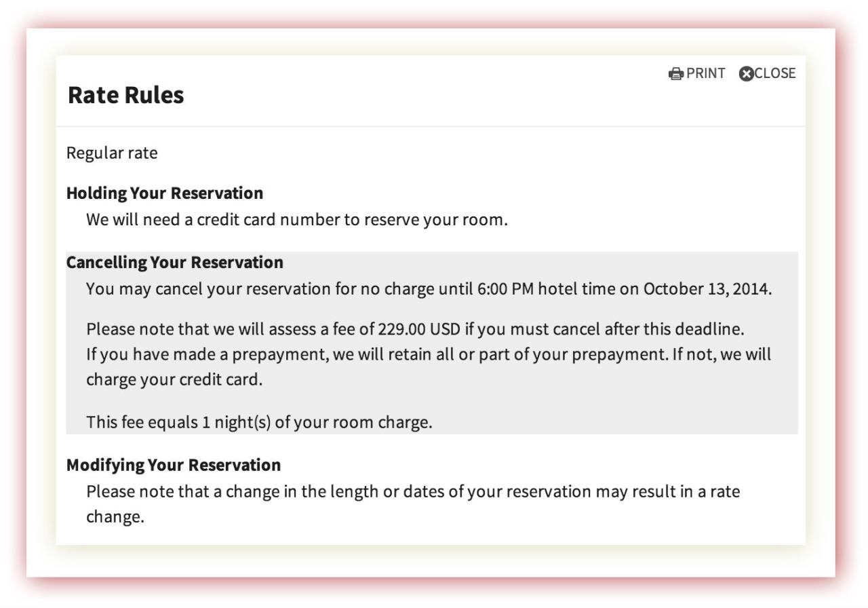Click the printer icon next to PRINT
The image size is (868, 608).
tap(675, 73)
